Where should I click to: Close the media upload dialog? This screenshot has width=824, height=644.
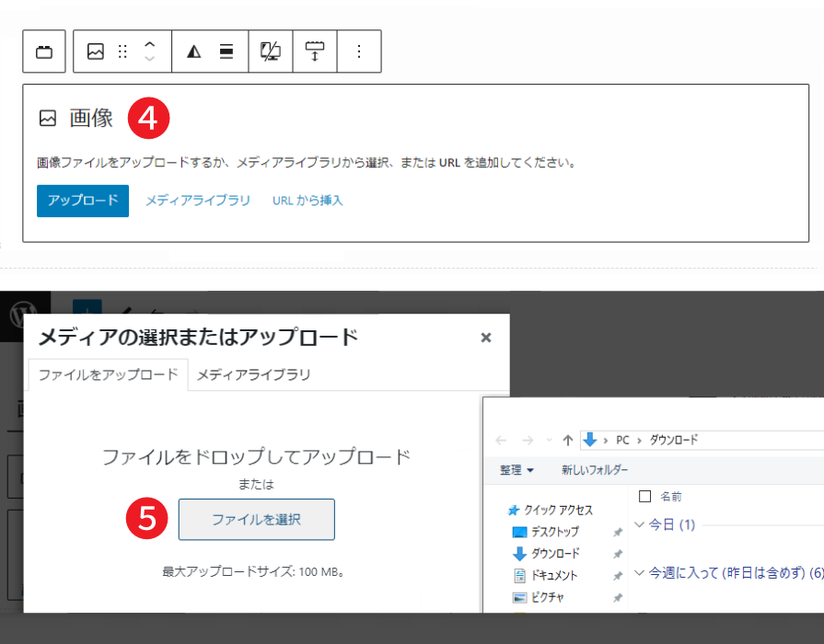pyautogui.click(x=486, y=338)
